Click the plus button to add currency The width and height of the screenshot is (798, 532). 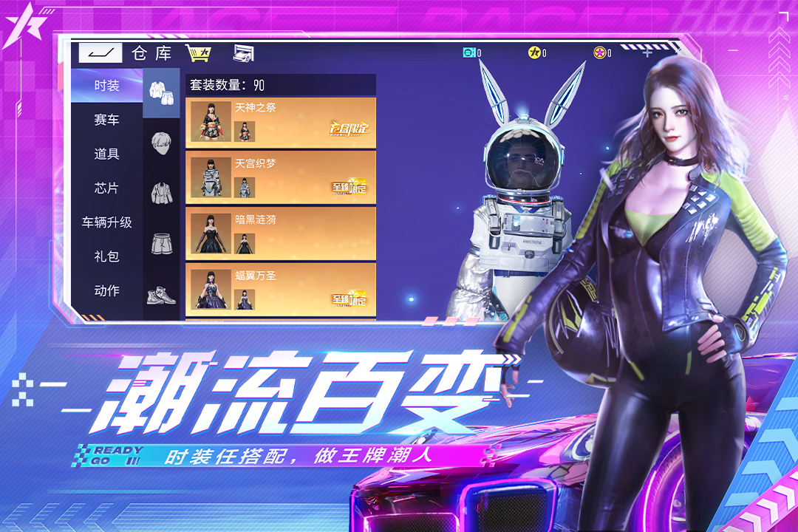(647, 52)
